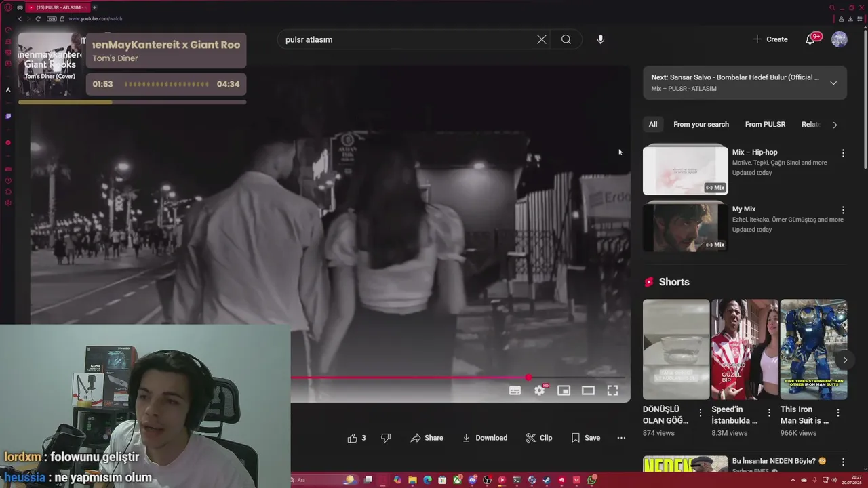Click the search magnifier button

pyautogui.click(x=566, y=39)
